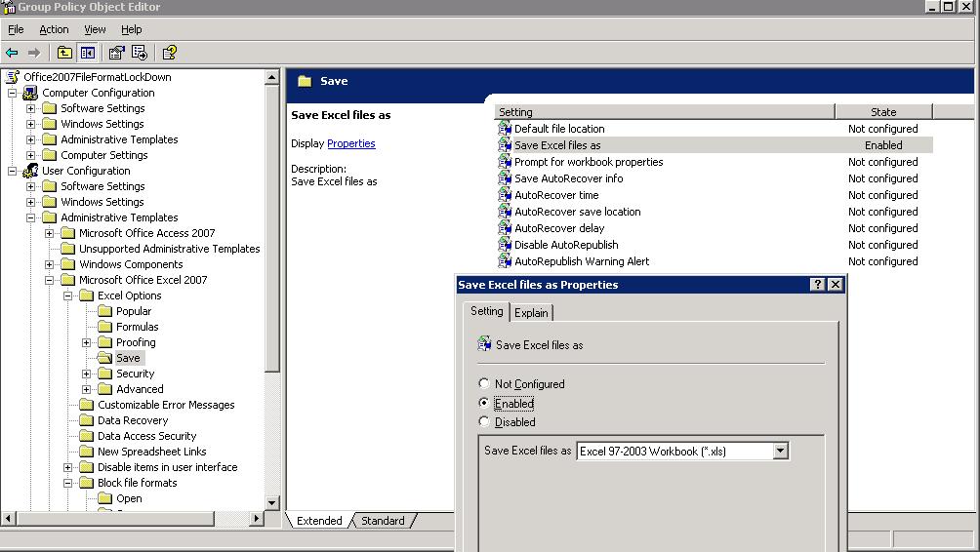
Task: Select the Not Configured radio button
Action: [x=484, y=383]
